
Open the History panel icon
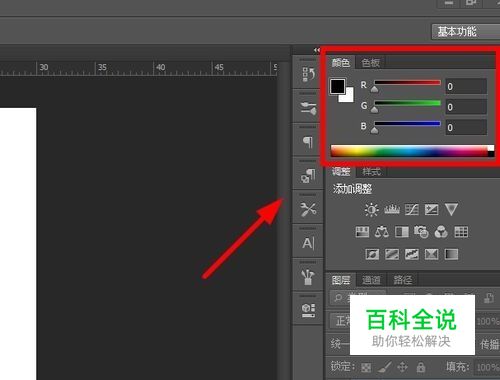(x=308, y=74)
